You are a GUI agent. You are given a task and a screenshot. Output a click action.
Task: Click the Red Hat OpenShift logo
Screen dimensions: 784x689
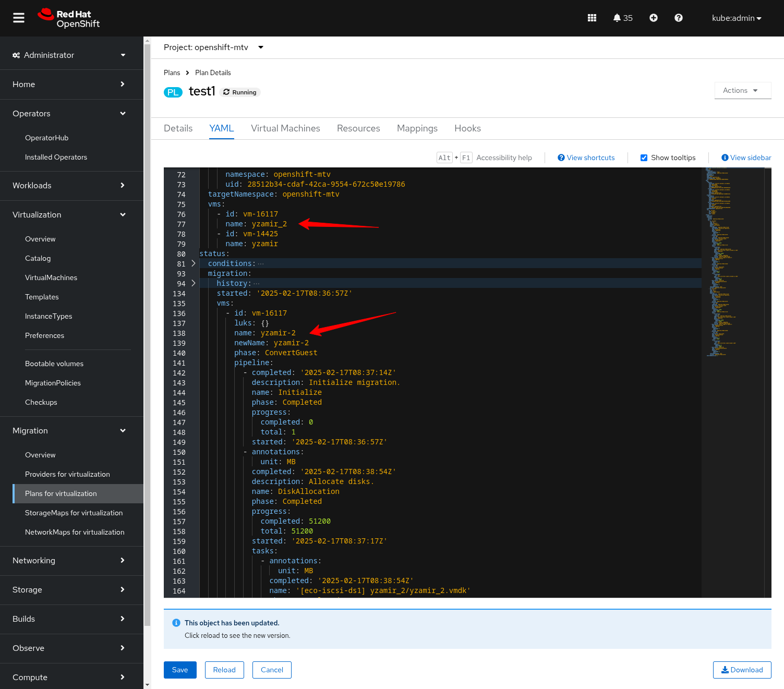tap(68, 18)
